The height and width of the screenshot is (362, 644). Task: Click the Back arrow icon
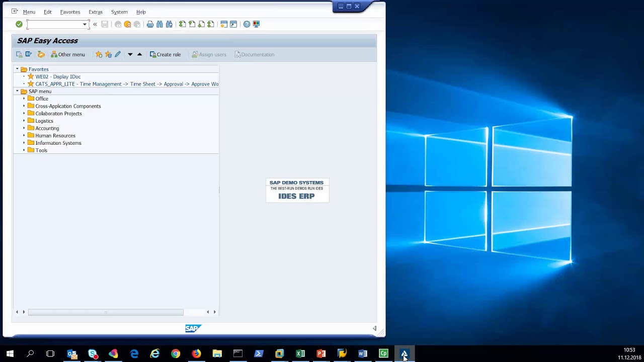(x=118, y=24)
